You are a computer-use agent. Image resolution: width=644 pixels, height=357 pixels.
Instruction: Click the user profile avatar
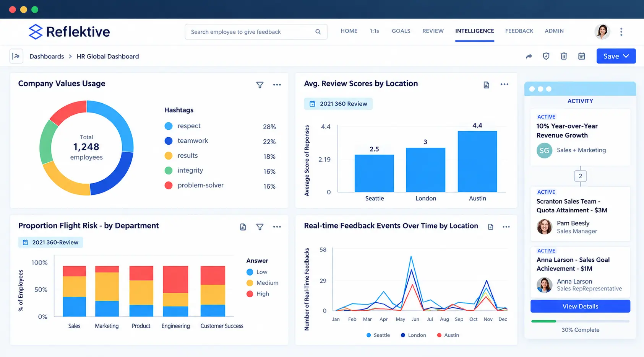click(602, 32)
